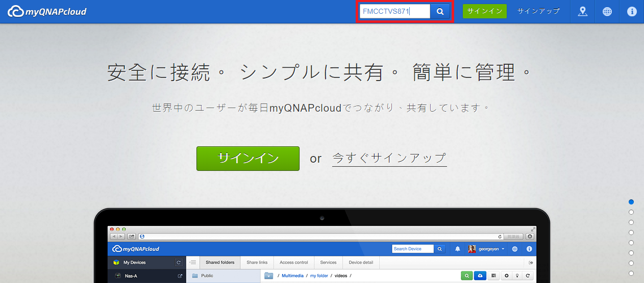This screenshot has width=644, height=283.
Task: Click the large green サインイン button
Action: click(248, 158)
